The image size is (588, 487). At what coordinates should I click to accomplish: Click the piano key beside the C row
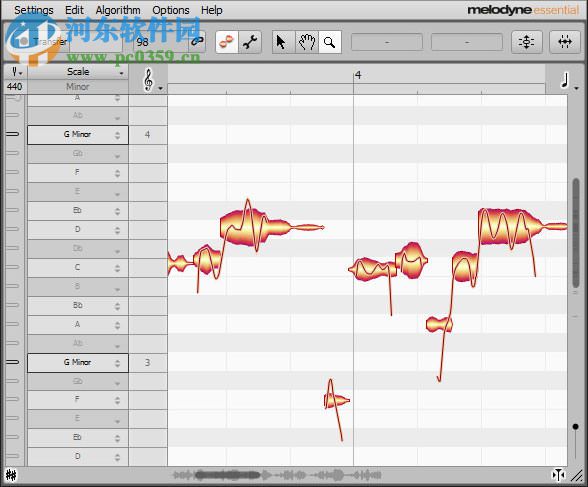pos(13,267)
